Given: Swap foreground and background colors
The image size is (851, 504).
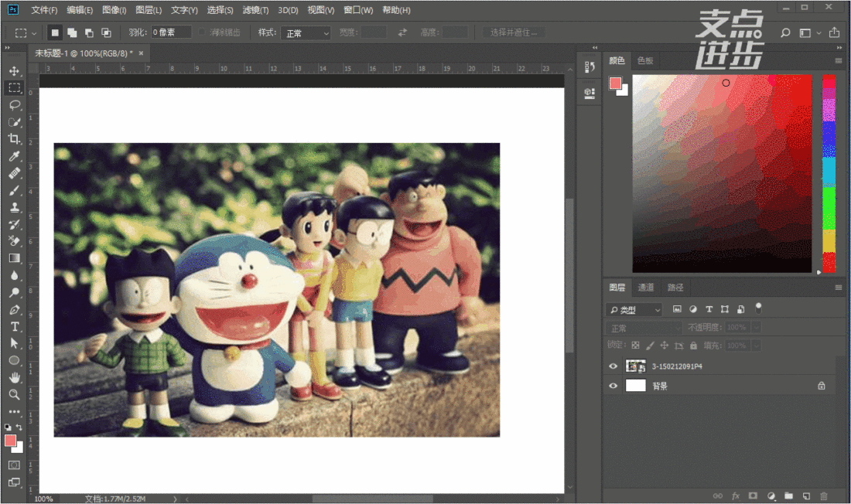Looking at the screenshot, I should (x=19, y=427).
